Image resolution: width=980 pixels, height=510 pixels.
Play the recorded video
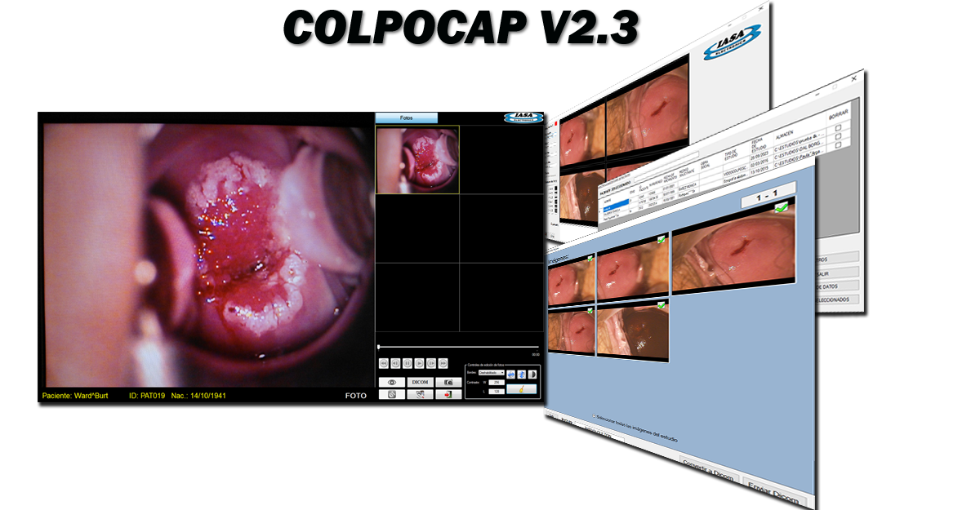point(420,362)
